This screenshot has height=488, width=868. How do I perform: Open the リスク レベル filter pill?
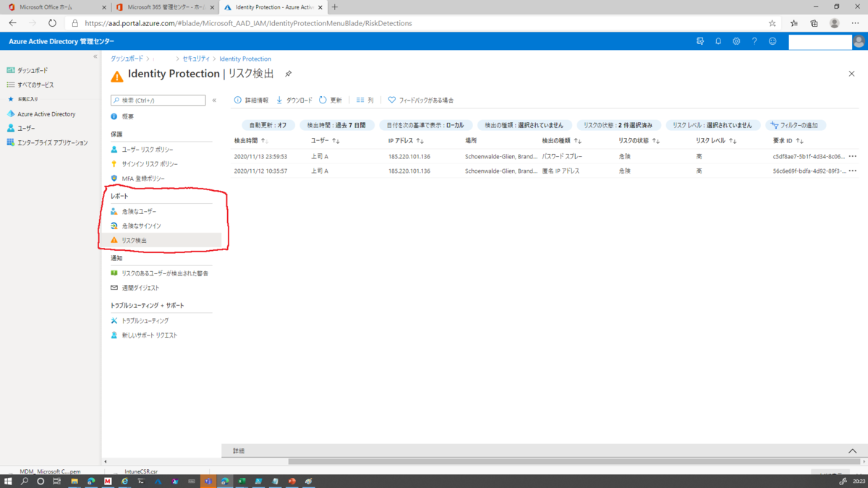(x=712, y=125)
